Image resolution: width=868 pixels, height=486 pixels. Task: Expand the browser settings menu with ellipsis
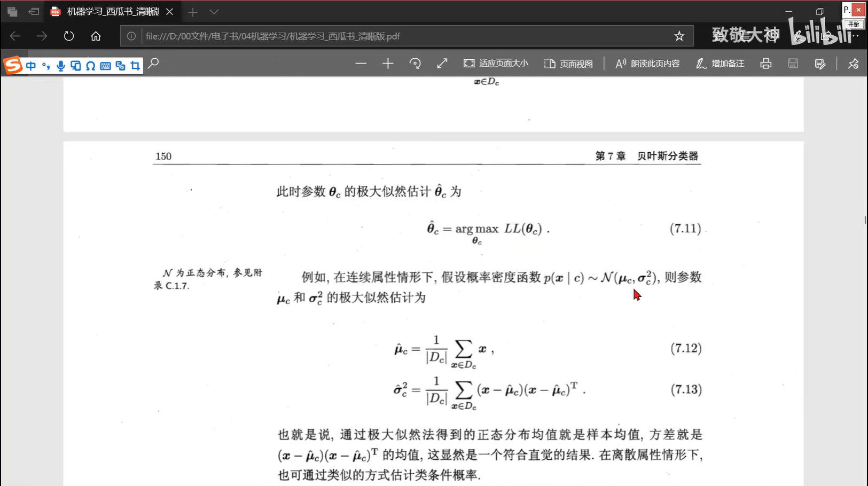coord(855,36)
